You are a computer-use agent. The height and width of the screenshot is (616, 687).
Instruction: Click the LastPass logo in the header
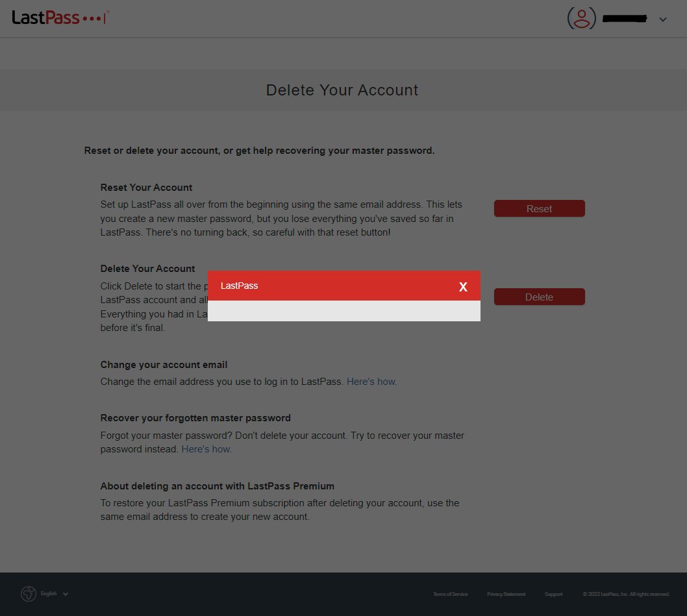click(60, 18)
